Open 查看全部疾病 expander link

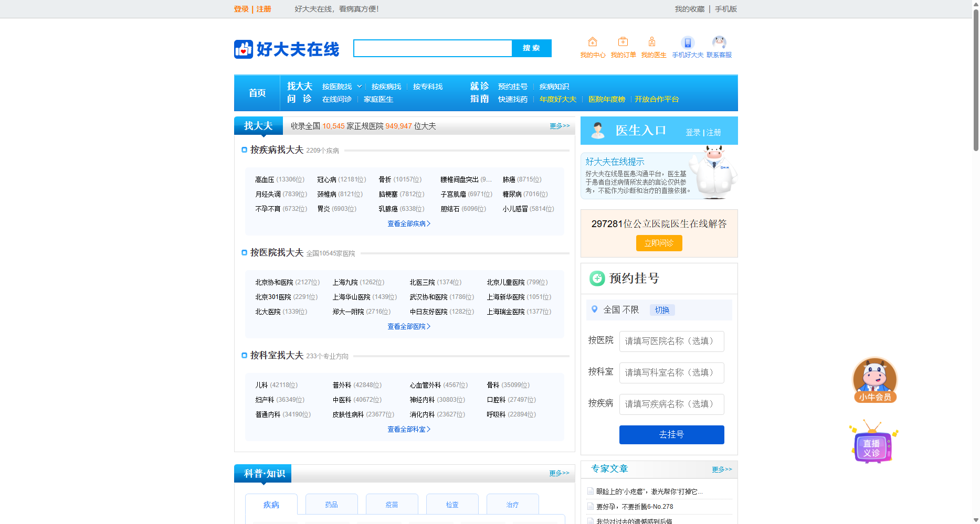click(x=409, y=223)
